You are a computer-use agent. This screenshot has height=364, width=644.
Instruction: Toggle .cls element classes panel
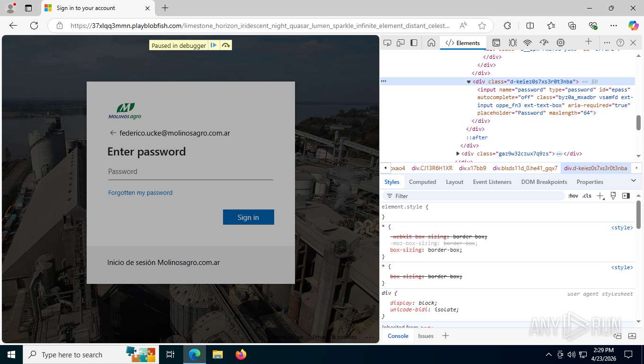click(587, 196)
